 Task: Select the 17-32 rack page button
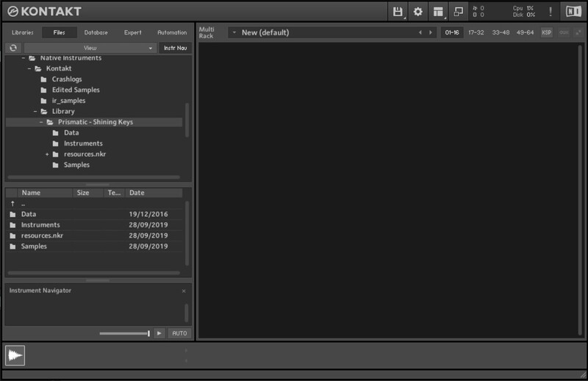point(476,32)
